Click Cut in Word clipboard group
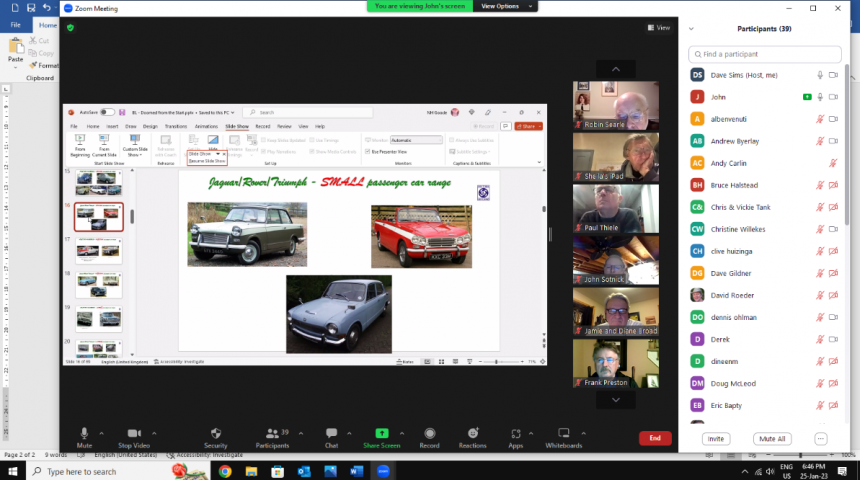Image resolution: width=860 pixels, height=480 pixels. 39,41
